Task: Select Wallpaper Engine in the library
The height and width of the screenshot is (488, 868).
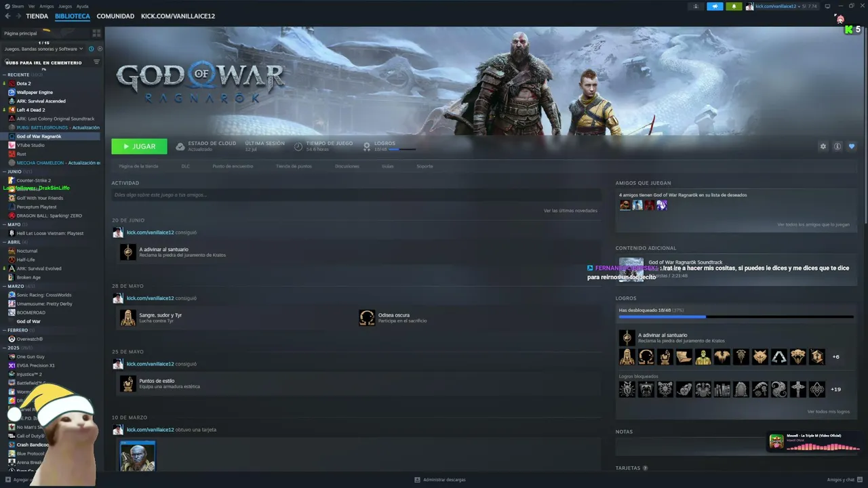Action: (35, 92)
